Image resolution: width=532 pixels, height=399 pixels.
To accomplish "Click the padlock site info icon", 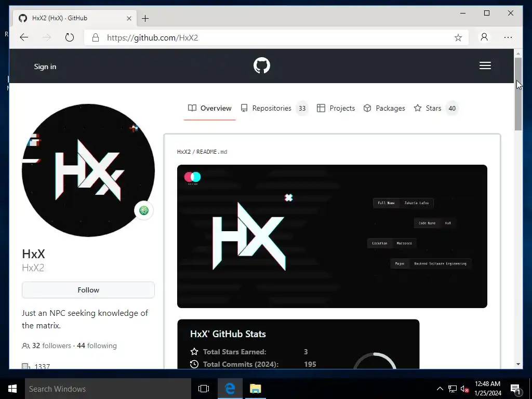I will click(x=96, y=37).
